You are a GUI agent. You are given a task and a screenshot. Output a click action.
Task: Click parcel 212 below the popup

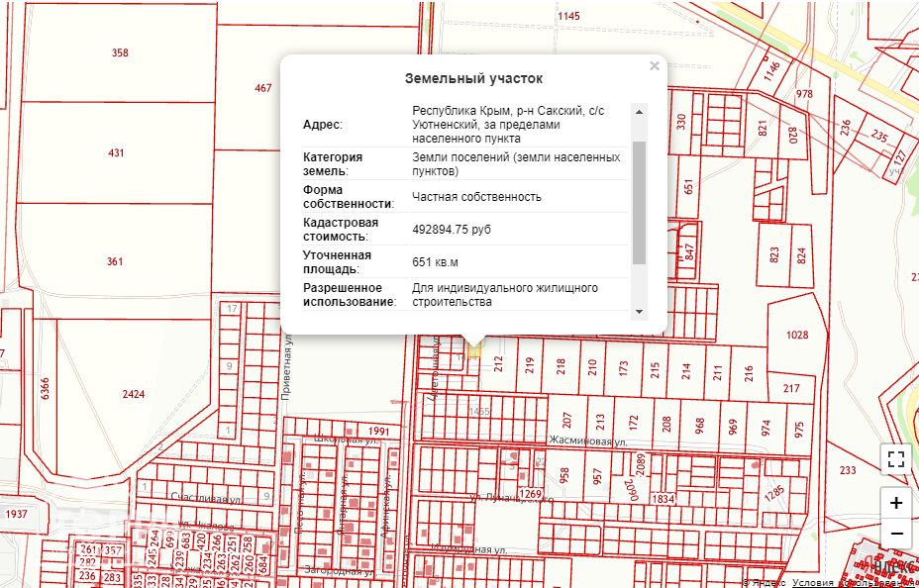point(499,364)
